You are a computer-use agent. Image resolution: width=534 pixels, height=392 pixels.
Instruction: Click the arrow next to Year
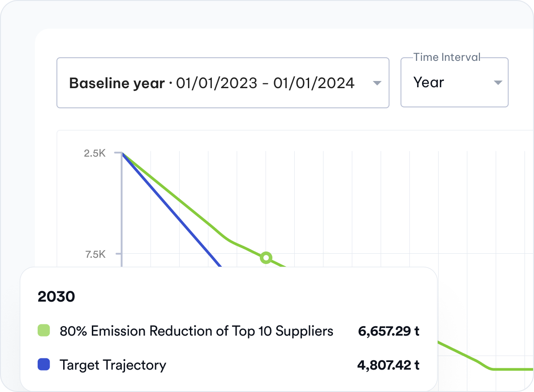[x=498, y=83]
